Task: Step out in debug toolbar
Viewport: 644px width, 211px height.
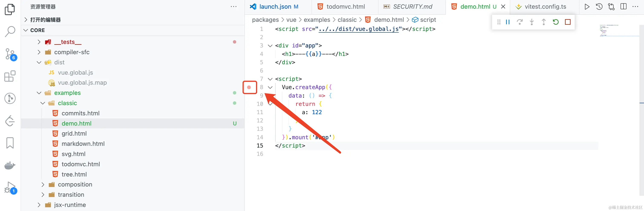Action: 543,22
